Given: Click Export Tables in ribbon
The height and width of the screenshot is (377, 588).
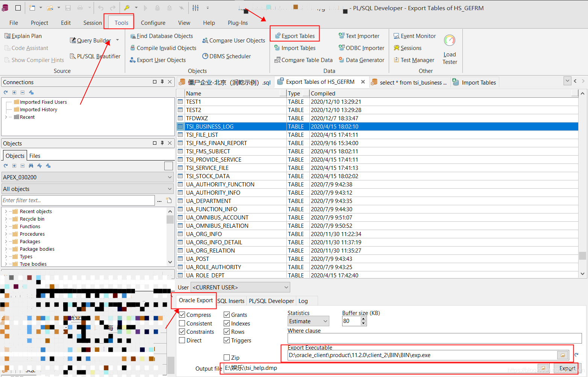Looking at the screenshot, I should pos(295,36).
